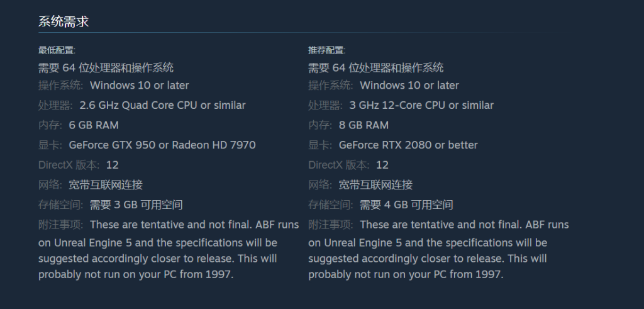Image resolution: width=644 pixels, height=309 pixels.
Task: Click the 系统需求 section heading
Action: [x=64, y=22]
